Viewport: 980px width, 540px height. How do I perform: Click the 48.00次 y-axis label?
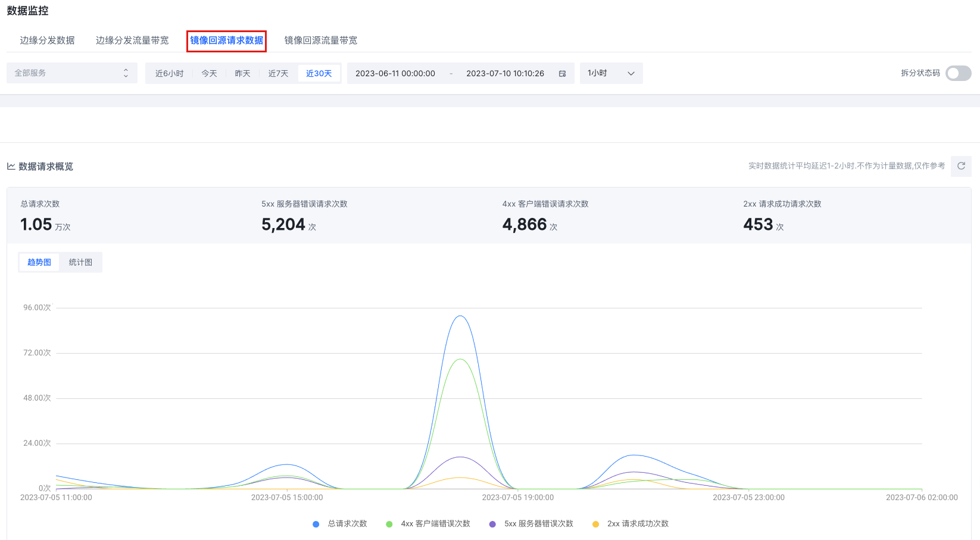click(37, 398)
